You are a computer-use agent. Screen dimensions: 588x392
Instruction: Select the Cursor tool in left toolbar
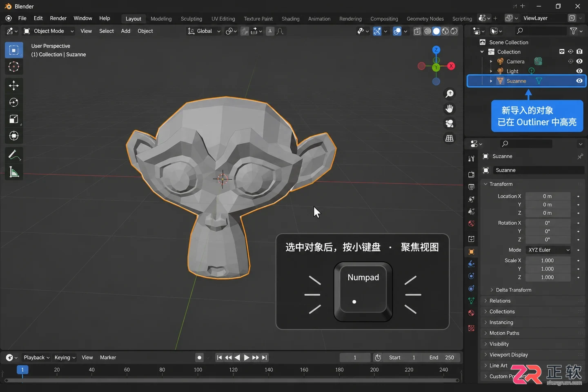pos(14,67)
